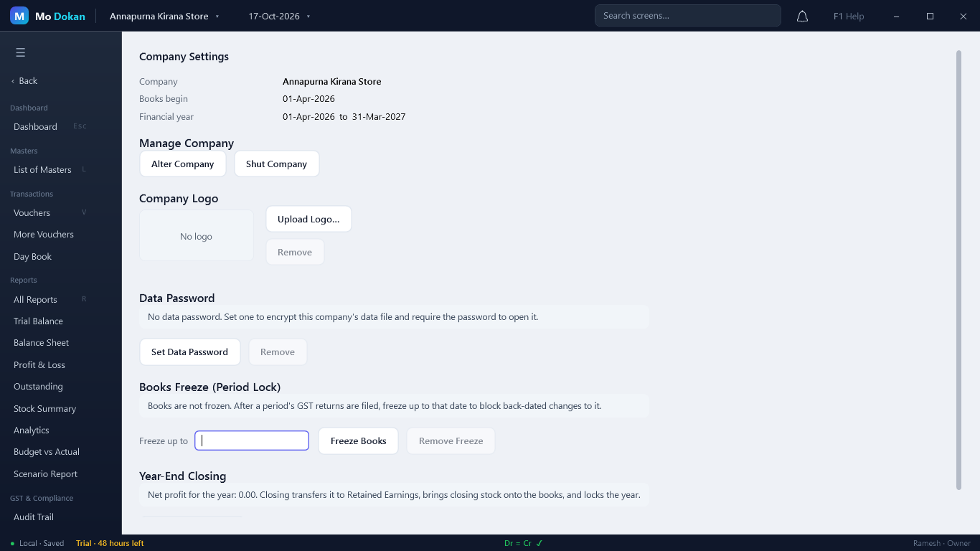Open Audit Trail
980x551 pixels.
(x=50, y=517)
